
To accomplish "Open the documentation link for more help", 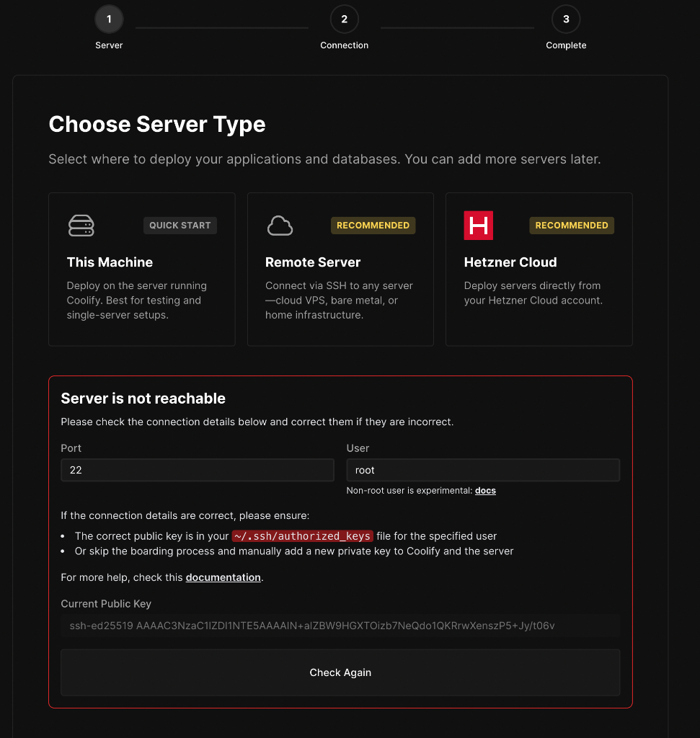I will click(223, 577).
